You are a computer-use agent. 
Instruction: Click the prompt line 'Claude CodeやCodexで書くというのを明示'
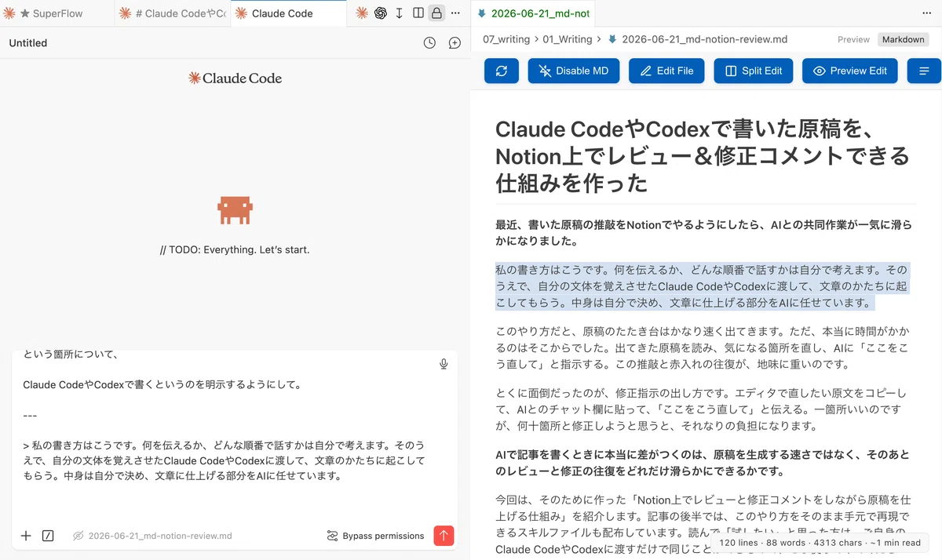[x=162, y=385]
